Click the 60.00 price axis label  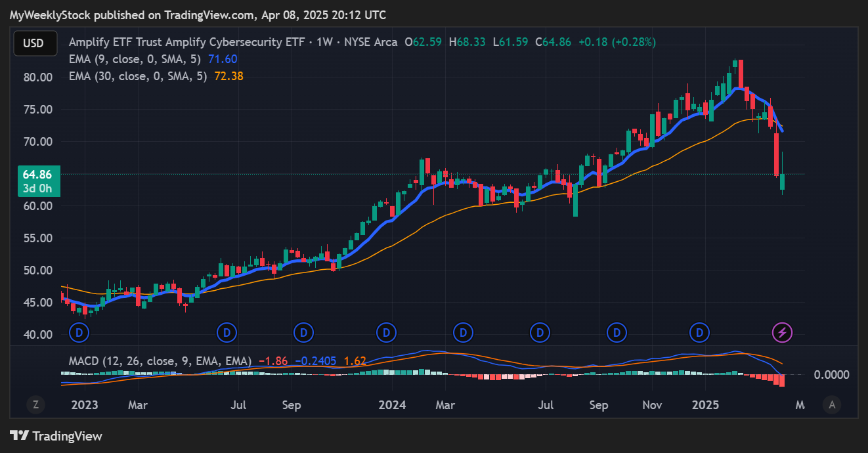37,206
